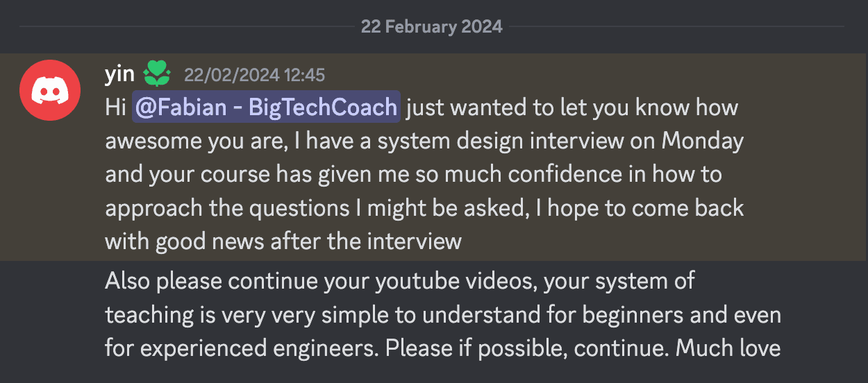Click the word Monday in the message
Screen dimensions: 868x383
(702, 141)
